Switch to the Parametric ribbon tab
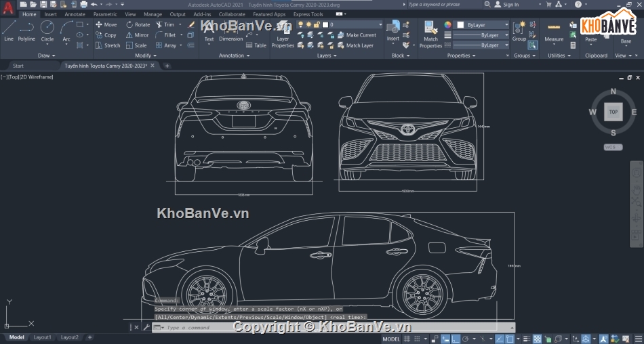Screen dimensions: 644x344 coord(105,14)
